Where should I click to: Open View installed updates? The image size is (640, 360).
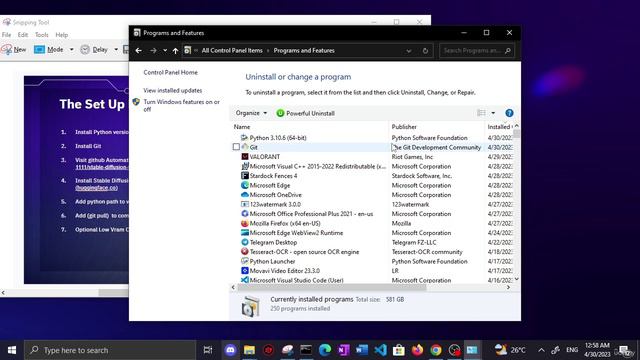(173, 90)
